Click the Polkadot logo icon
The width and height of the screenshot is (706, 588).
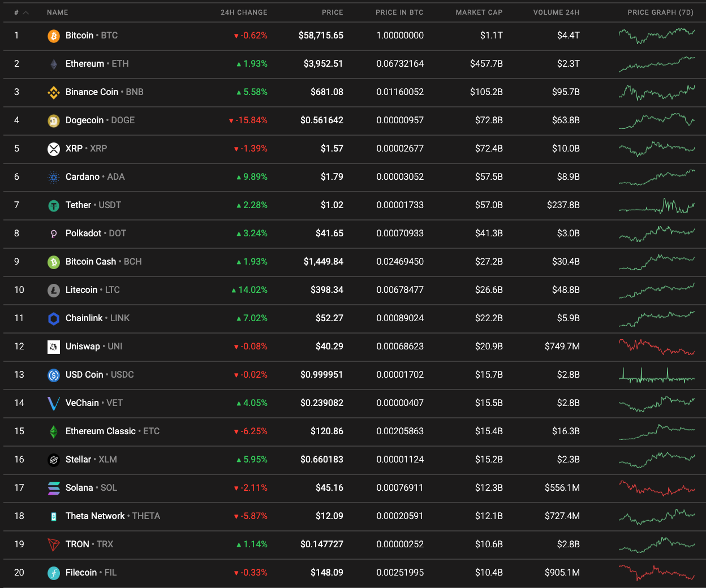54,234
